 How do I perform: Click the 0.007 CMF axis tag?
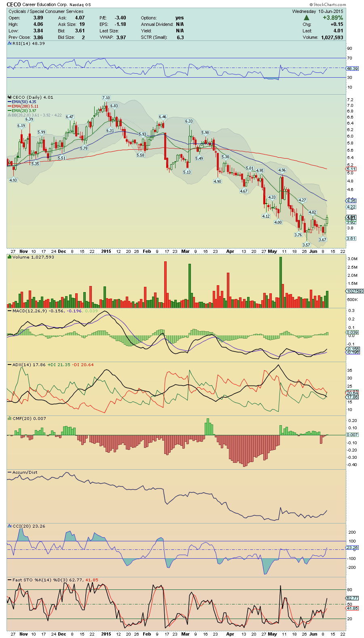pyautogui.click(x=352, y=435)
